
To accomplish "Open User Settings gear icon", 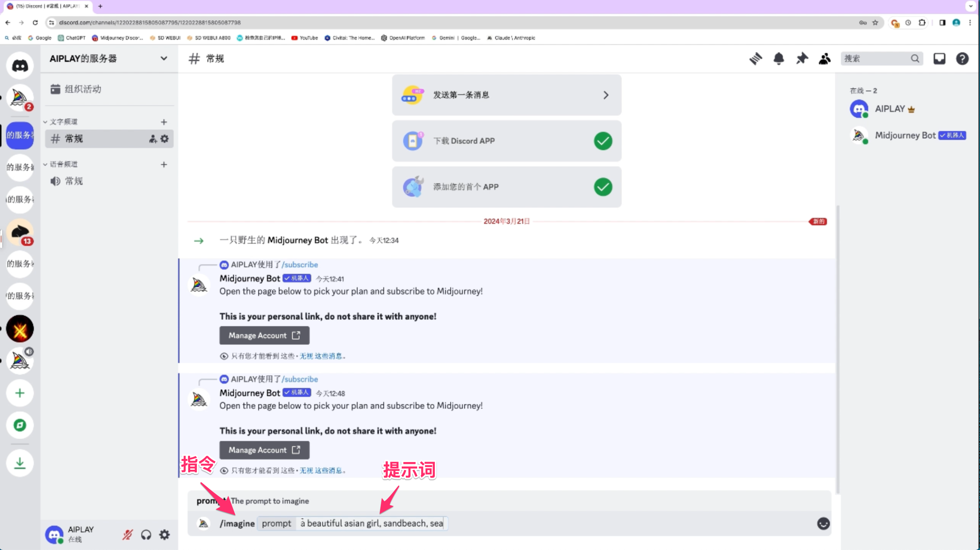I will pyautogui.click(x=164, y=535).
